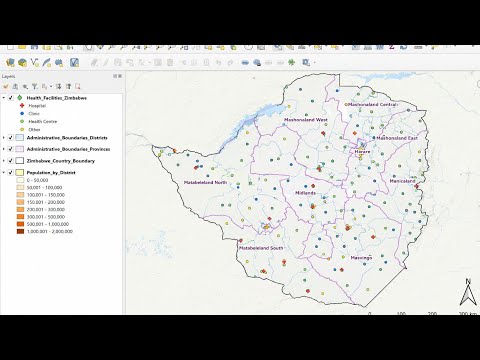The width and height of the screenshot is (480, 360).
Task: Open the Vertex tool dropdown arrow
Action: click(150, 63)
